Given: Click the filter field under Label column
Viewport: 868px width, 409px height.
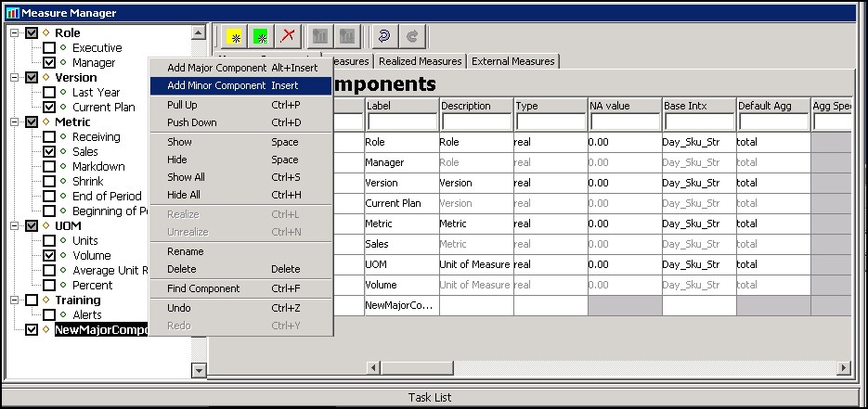Looking at the screenshot, I should [403, 122].
